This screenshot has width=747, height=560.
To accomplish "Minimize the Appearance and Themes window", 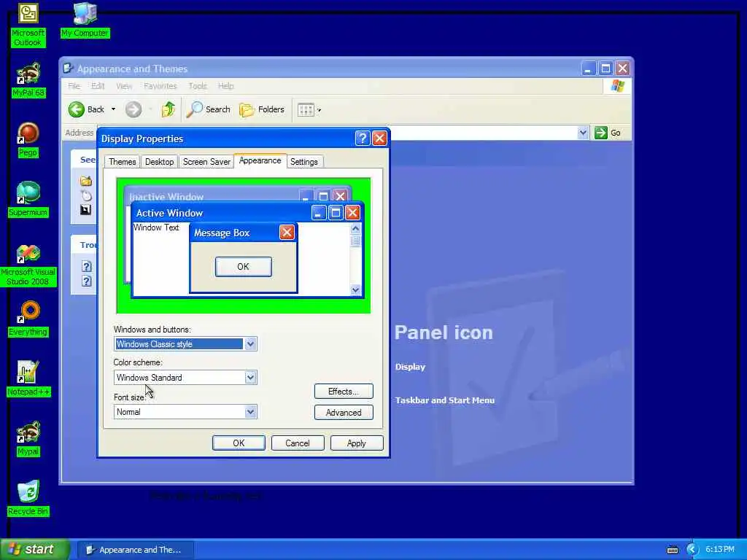I will point(589,69).
